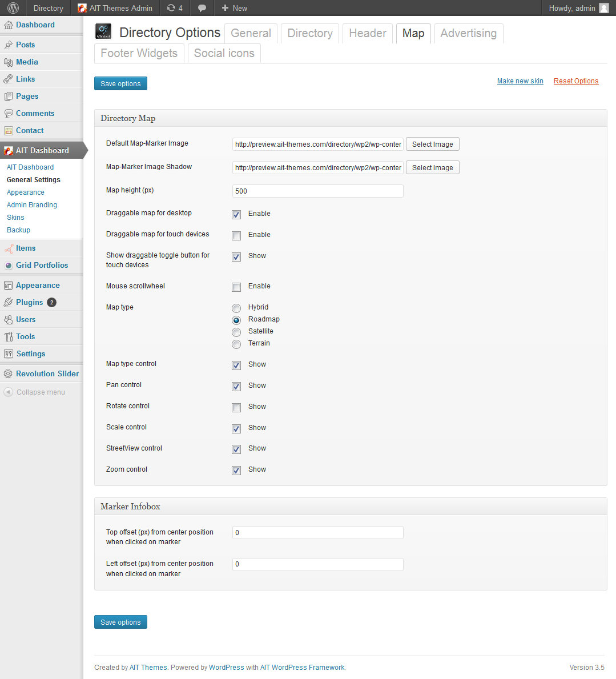The image size is (616, 679).
Task: Open the updates icon showing 4
Action: pos(175,8)
